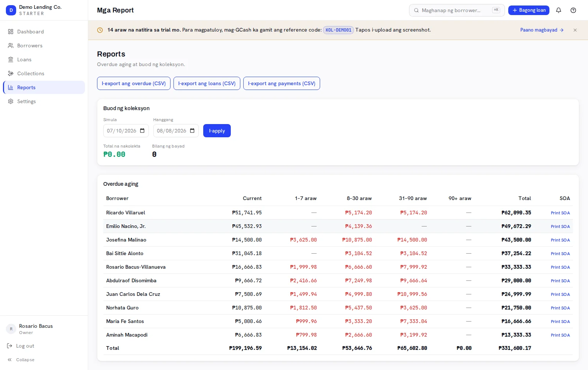Image resolution: width=588 pixels, height=370 pixels.
Task: Click Rosario Bacus owner profile name
Action: (36, 326)
